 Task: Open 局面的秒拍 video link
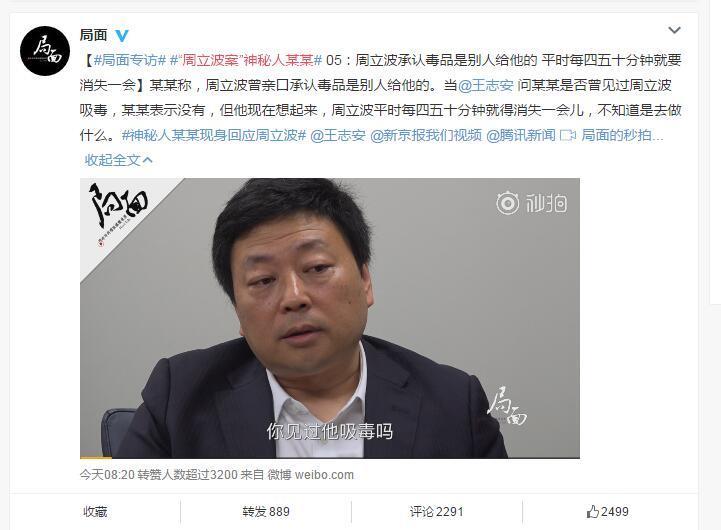(x=622, y=135)
